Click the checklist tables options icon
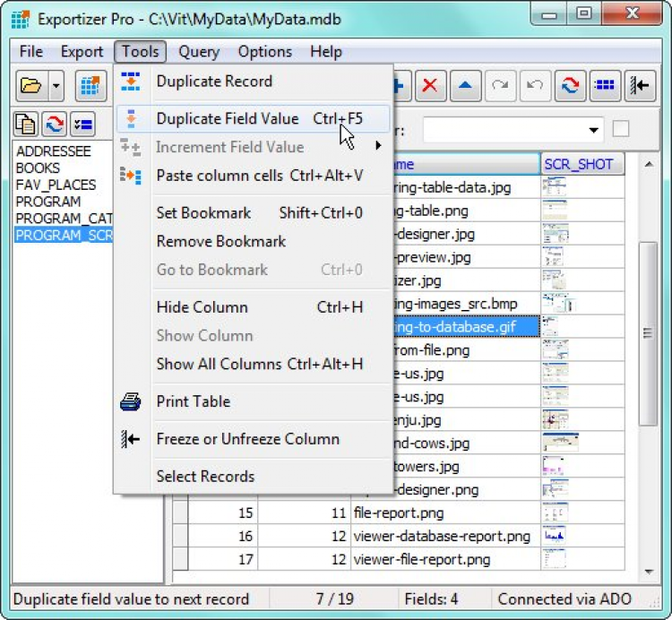 pos(82,125)
